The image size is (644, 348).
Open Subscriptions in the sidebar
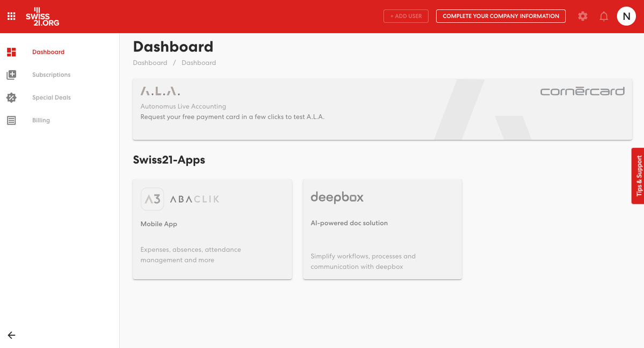pos(52,75)
